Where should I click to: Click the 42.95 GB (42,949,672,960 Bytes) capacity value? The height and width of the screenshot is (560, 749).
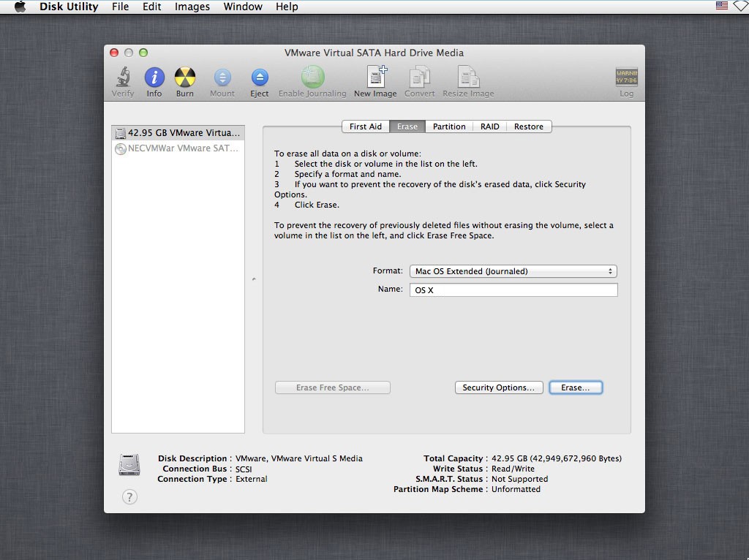557,458
